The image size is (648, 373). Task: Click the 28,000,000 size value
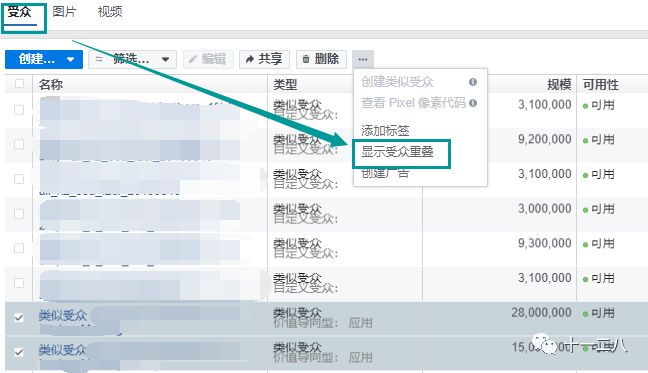541,313
